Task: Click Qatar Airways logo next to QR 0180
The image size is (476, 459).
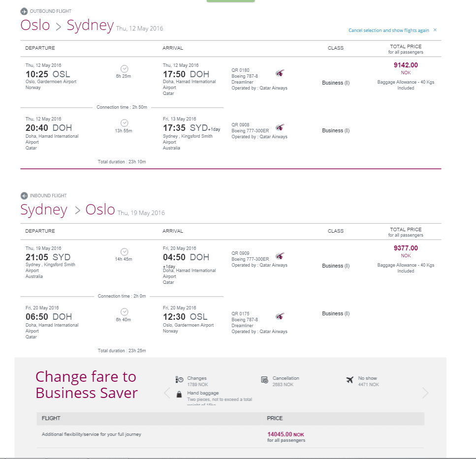Action: [x=280, y=73]
